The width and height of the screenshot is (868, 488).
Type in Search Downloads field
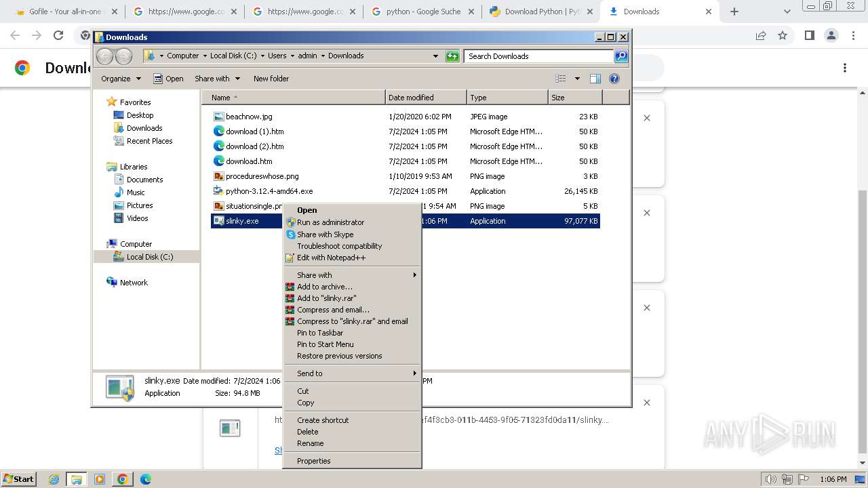click(x=539, y=56)
